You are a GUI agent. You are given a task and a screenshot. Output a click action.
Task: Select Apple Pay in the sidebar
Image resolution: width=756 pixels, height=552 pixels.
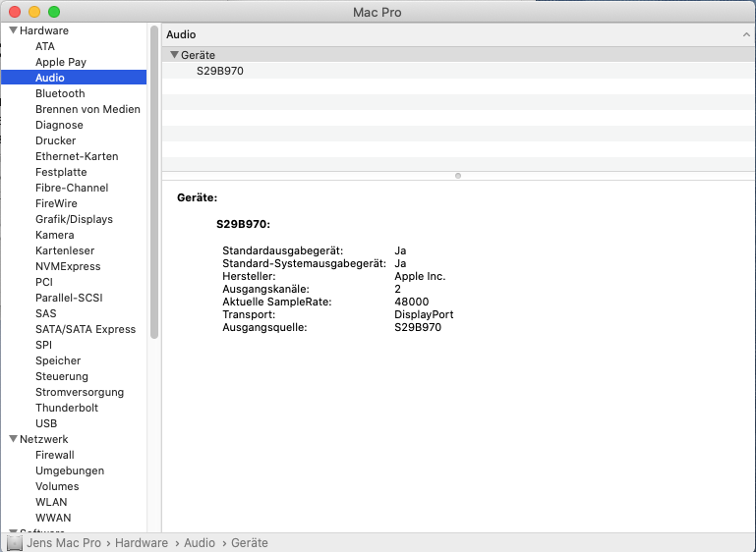click(61, 62)
